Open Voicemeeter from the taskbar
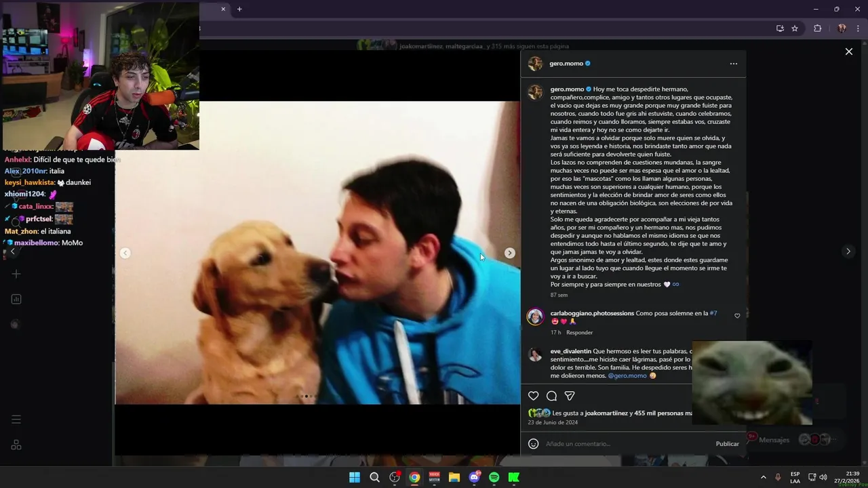The height and width of the screenshot is (488, 868). [x=434, y=477]
